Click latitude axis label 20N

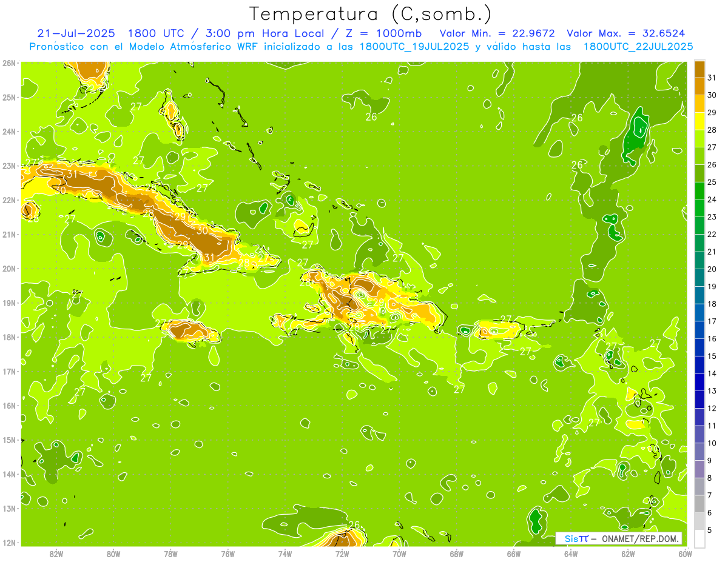tap(9, 268)
